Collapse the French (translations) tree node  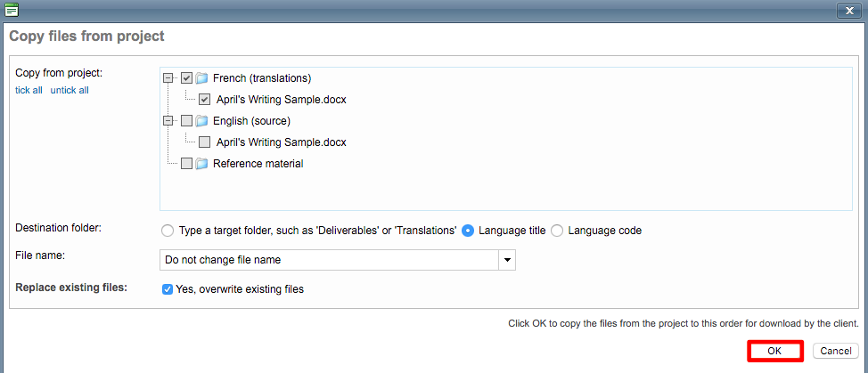168,78
